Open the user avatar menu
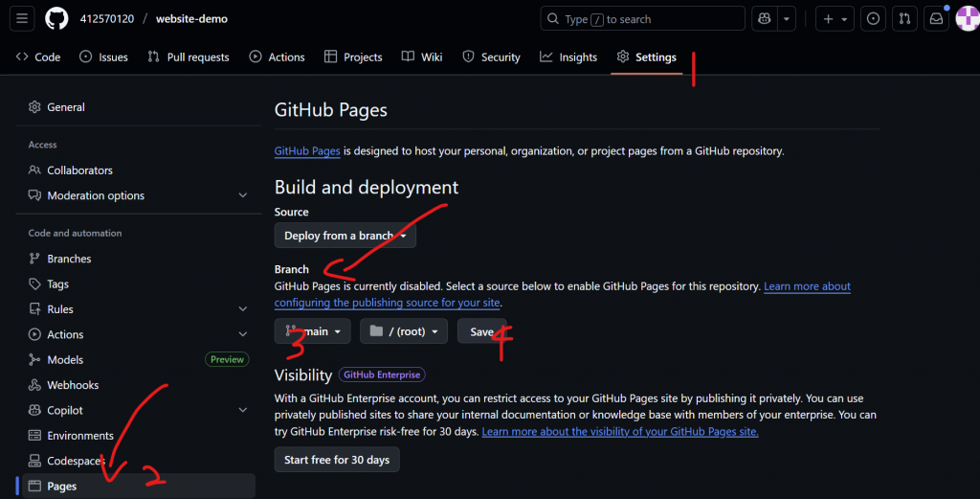980x499 pixels. 969,19
